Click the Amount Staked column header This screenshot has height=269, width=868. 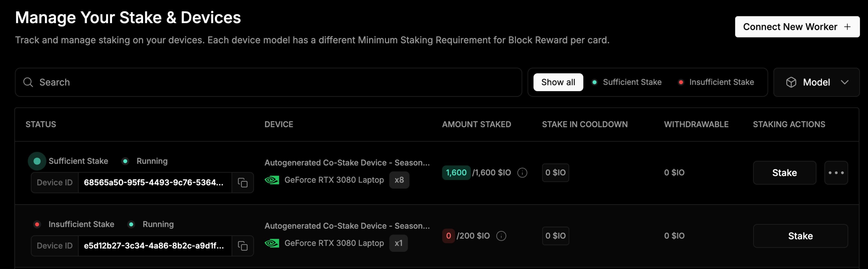pyautogui.click(x=476, y=124)
